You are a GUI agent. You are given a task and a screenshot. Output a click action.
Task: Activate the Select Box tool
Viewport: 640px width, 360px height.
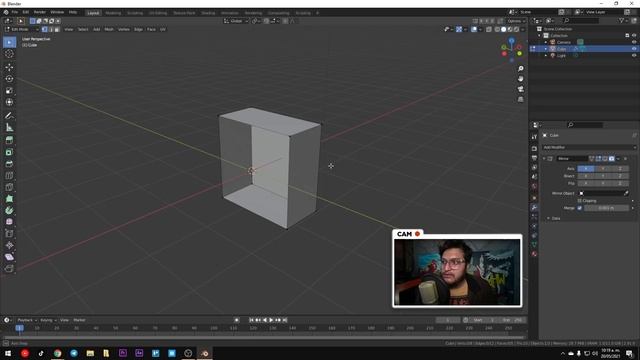click(9, 42)
